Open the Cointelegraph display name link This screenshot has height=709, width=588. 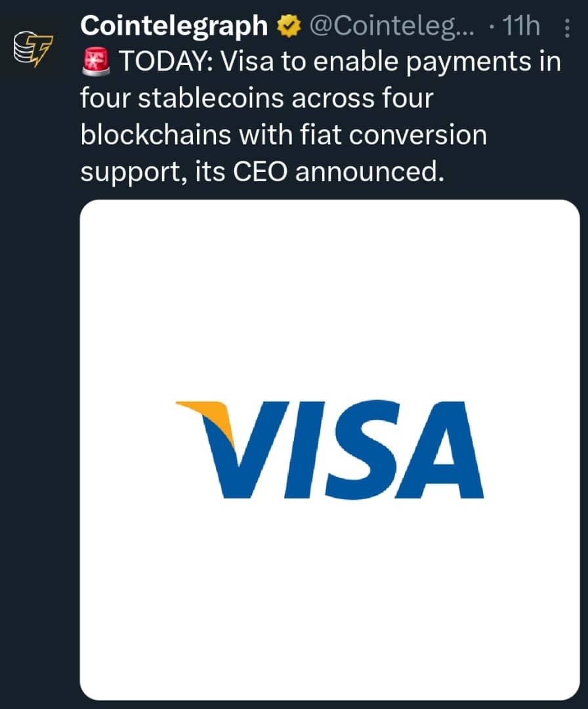(x=174, y=26)
